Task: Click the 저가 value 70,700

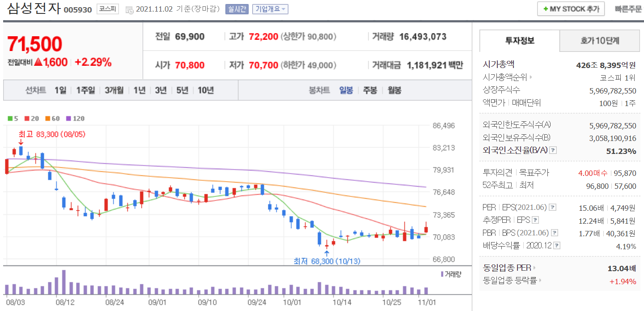Action: [263, 65]
